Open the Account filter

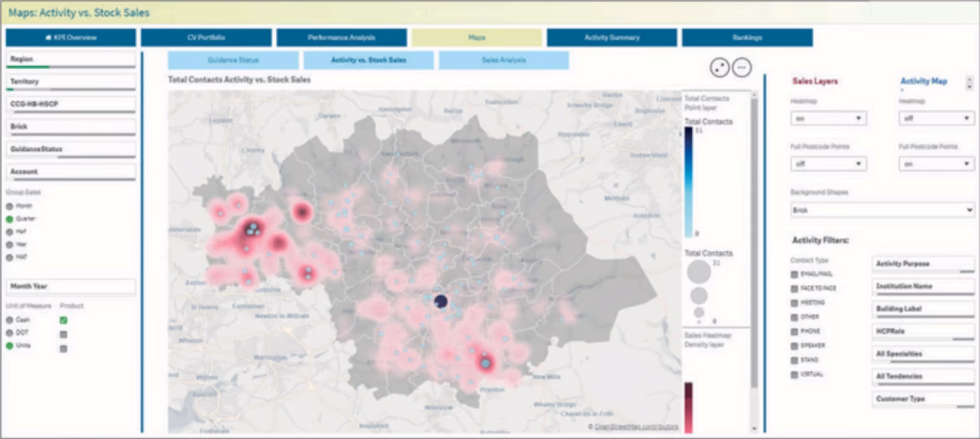click(x=71, y=172)
